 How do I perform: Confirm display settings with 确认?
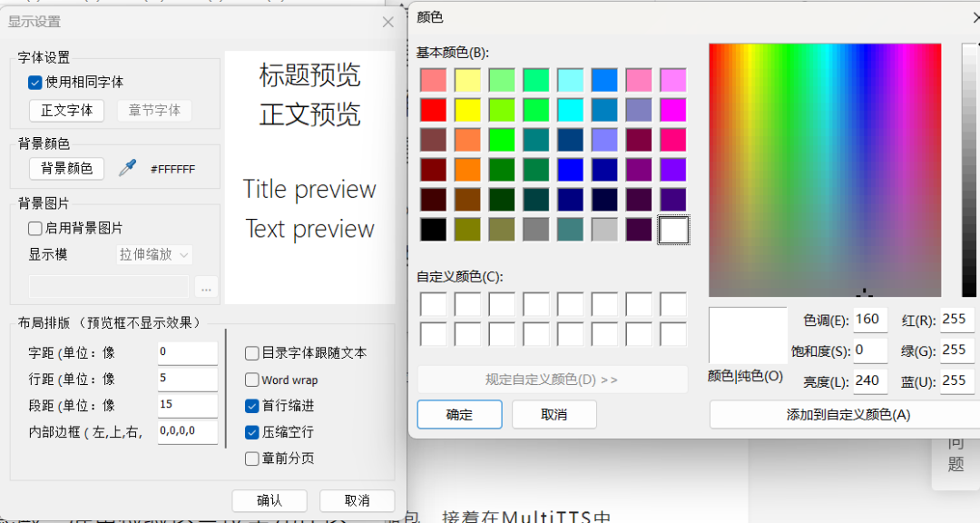(x=269, y=500)
